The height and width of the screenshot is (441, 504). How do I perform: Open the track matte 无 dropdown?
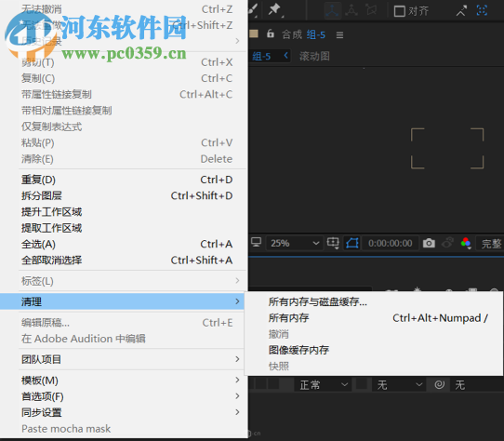click(399, 384)
